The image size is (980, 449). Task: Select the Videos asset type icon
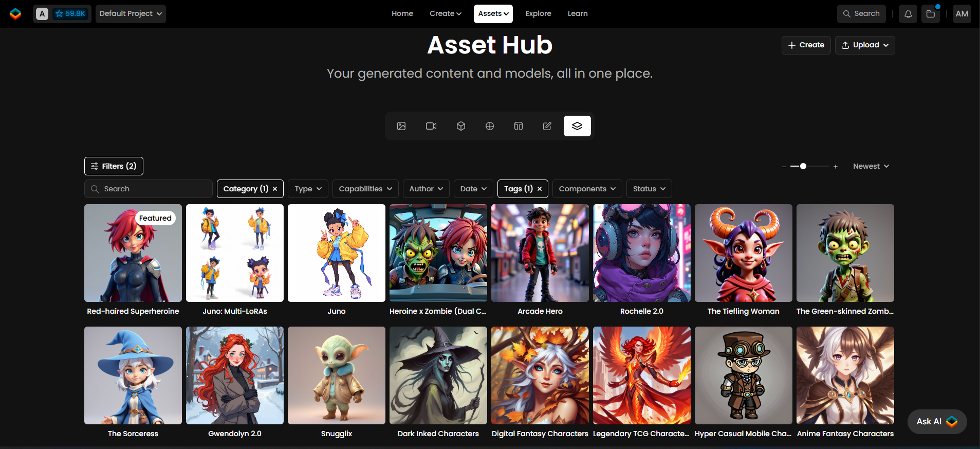pos(431,126)
